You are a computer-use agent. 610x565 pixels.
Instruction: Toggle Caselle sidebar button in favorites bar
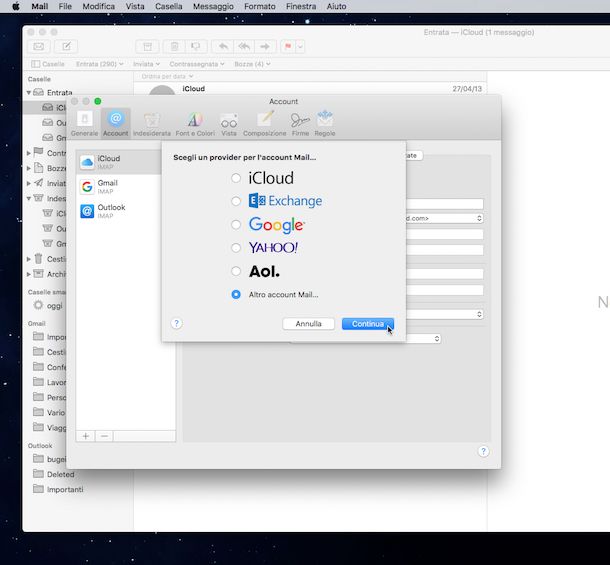pos(48,64)
